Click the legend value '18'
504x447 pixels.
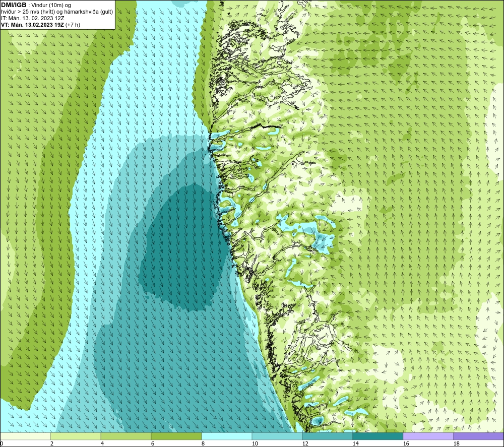(456, 443)
